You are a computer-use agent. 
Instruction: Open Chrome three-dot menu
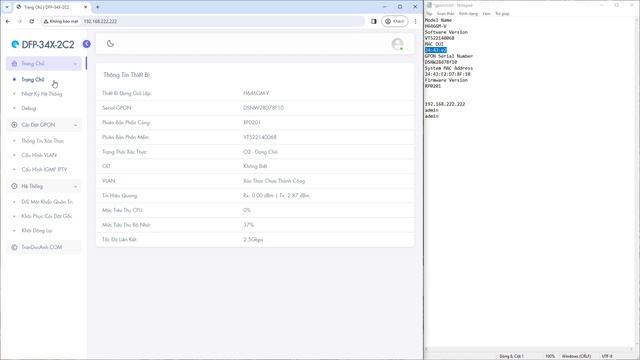(x=416, y=21)
